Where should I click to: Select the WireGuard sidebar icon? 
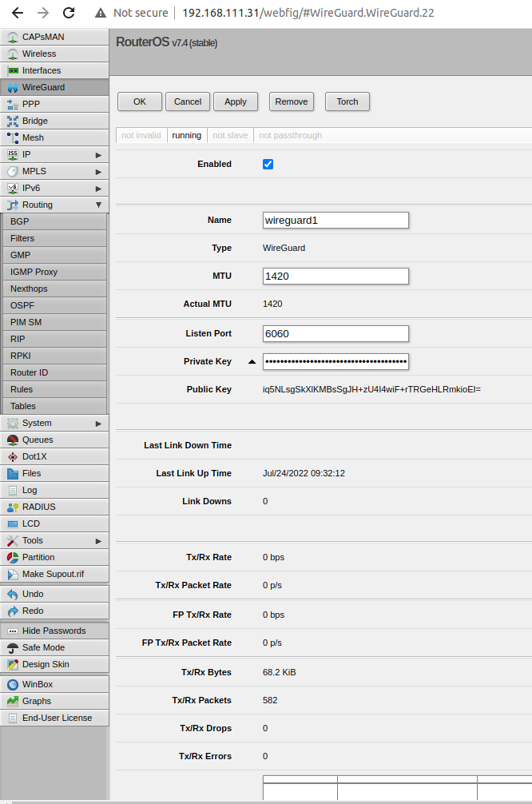pos(12,88)
